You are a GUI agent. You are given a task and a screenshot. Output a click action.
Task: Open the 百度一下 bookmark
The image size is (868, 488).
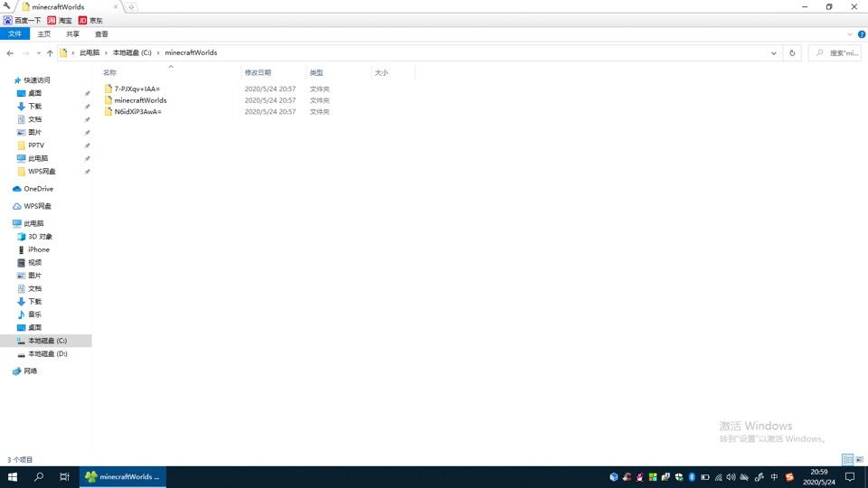pyautogui.click(x=22, y=21)
